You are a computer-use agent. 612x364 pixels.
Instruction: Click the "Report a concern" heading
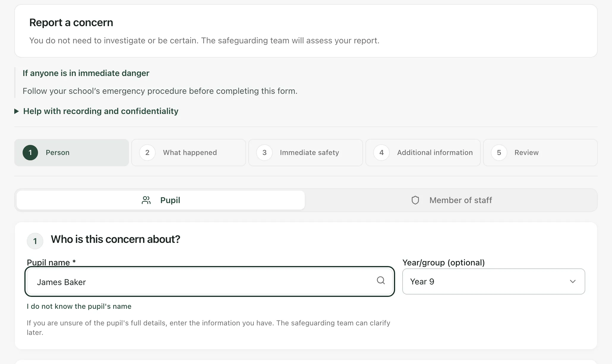click(71, 23)
